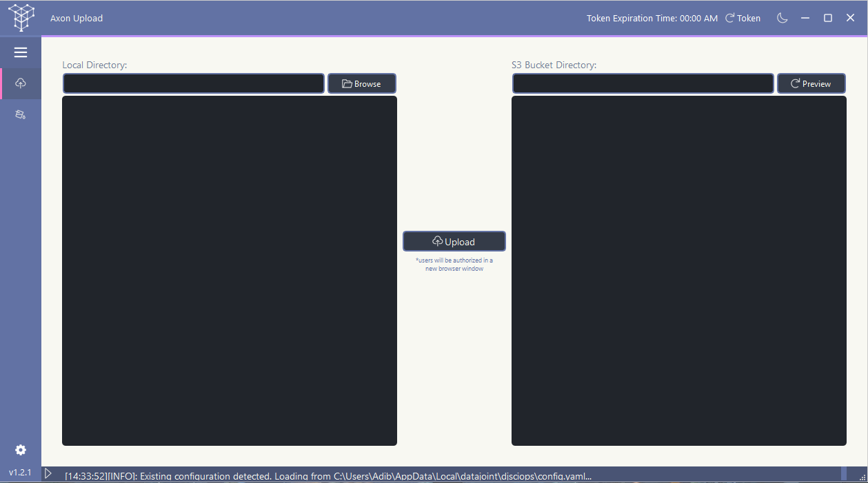
Task: Click the Browse button
Action: coord(362,83)
